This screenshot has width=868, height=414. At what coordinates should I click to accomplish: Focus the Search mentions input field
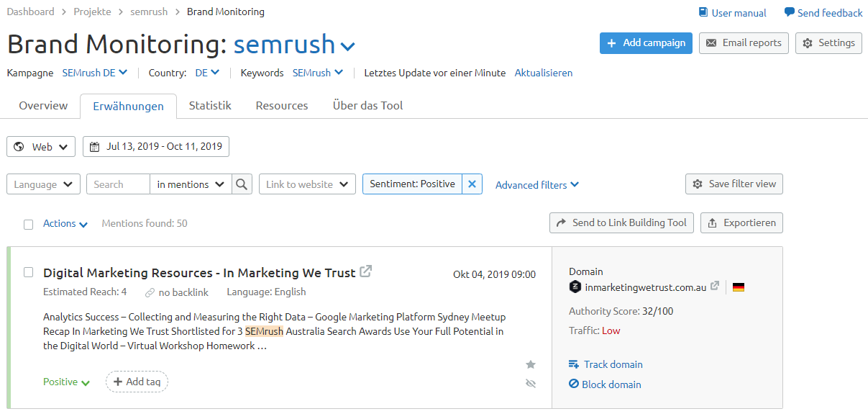click(x=118, y=184)
